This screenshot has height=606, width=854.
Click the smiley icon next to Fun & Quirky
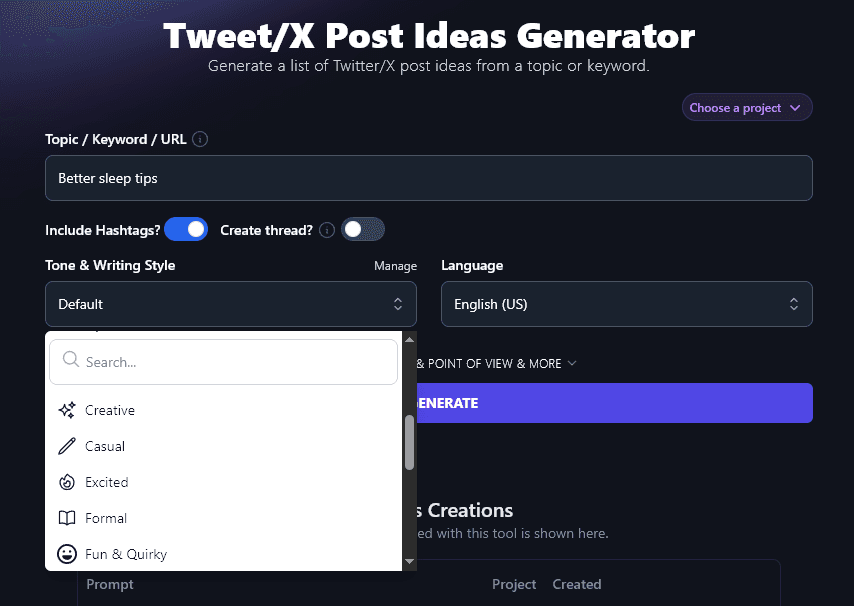coord(67,554)
